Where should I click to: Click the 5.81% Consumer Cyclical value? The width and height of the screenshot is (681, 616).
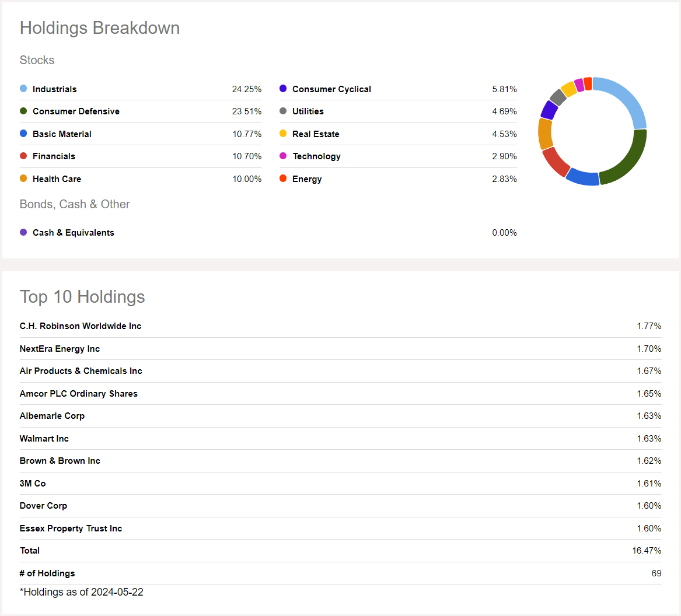coord(504,89)
